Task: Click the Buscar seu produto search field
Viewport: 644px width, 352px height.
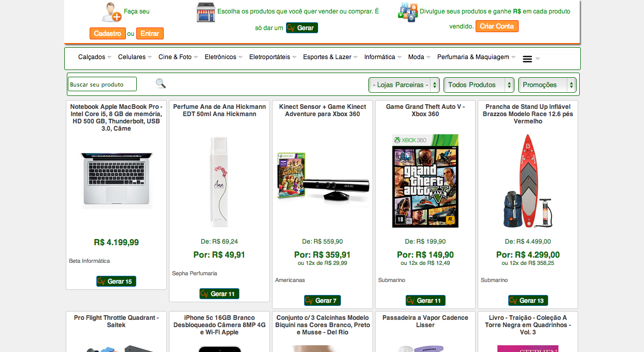Action: 103,84
